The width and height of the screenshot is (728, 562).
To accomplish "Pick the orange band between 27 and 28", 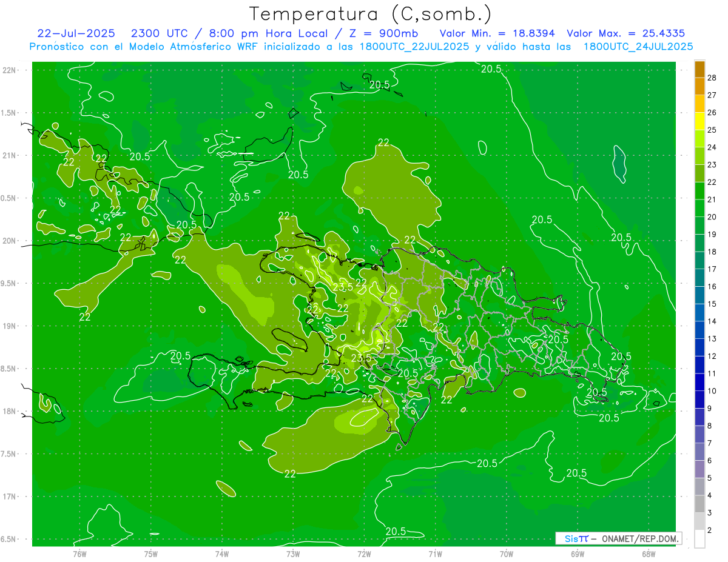I will point(699,86).
